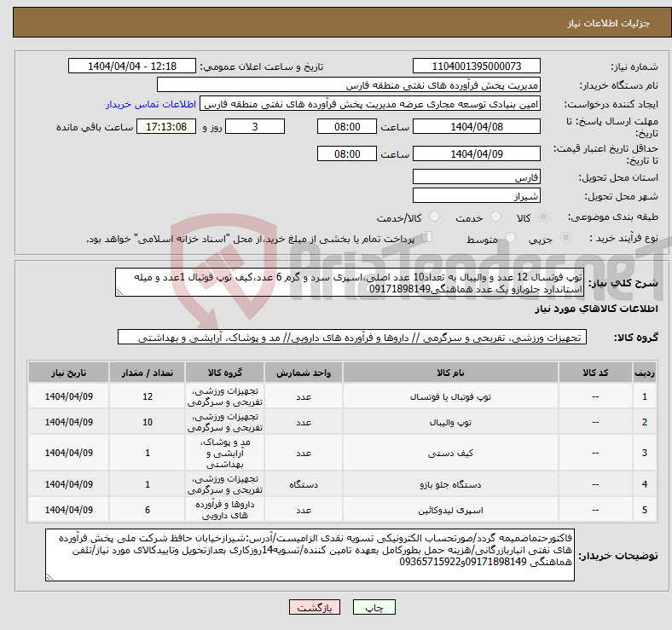Grab the resize handle of description textbox
672x630 pixels.
[x=119, y=292]
